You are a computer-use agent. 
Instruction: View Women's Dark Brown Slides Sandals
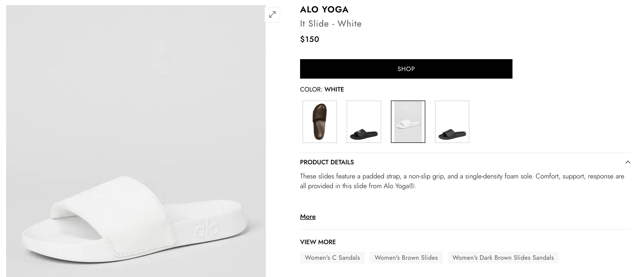click(x=503, y=258)
